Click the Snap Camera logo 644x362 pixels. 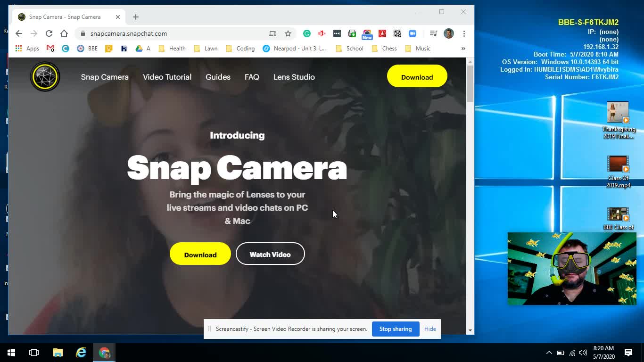pyautogui.click(x=45, y=76)
